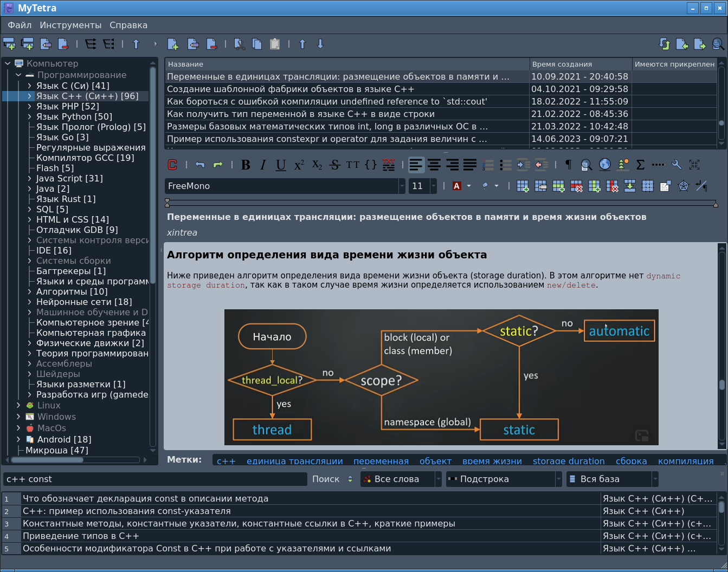Expand the Язык PHP [52] branch

tap(30, 107)
